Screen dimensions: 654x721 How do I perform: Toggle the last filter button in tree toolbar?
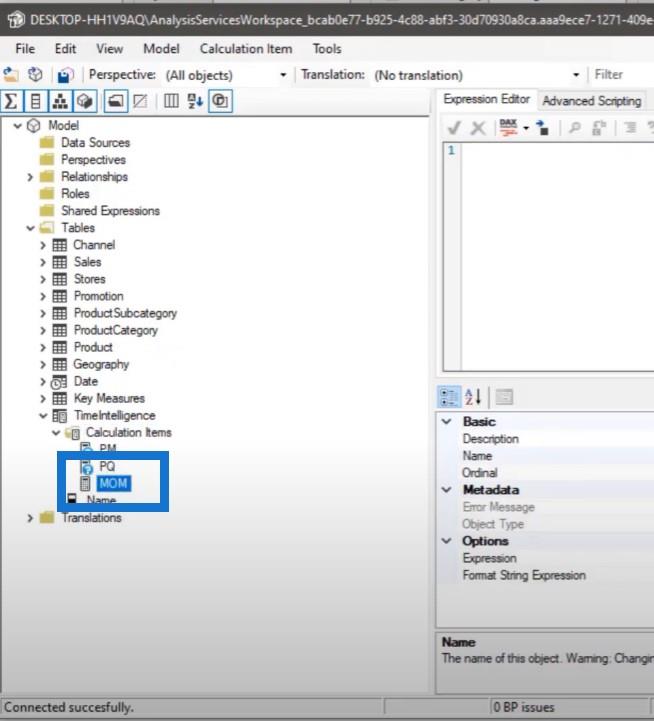point(220,101)
